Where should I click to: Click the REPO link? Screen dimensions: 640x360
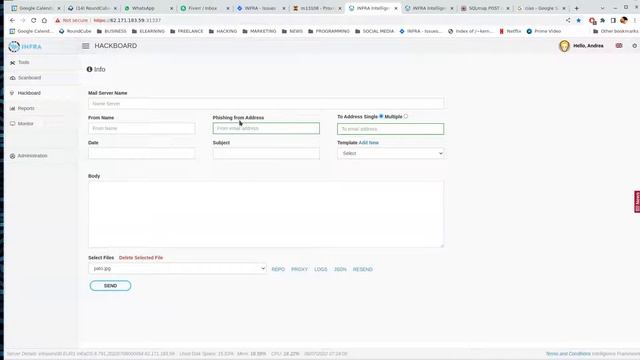point(278,269)
